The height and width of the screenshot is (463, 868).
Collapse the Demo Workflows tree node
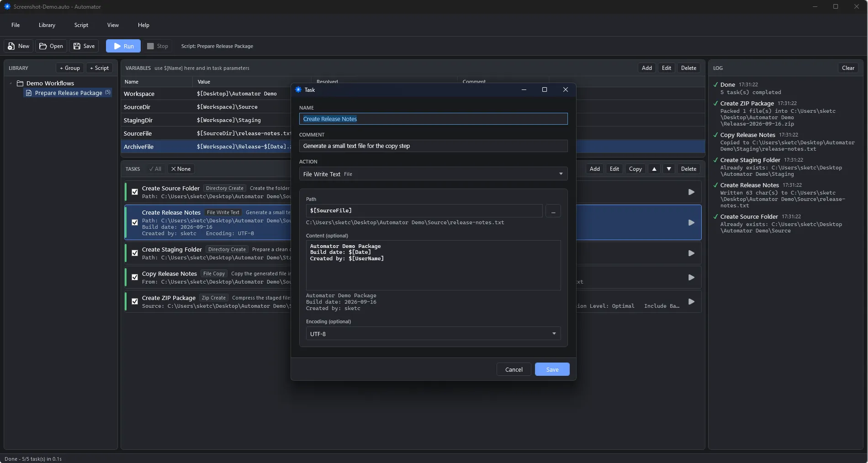tap(11, 83)
